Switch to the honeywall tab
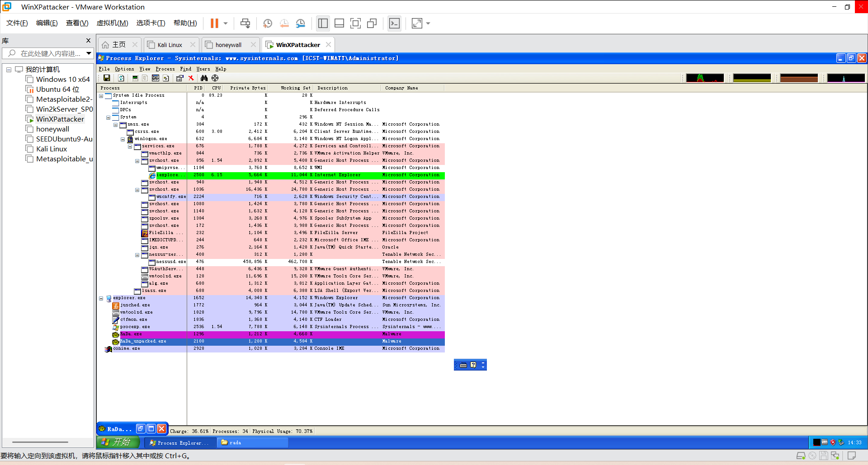 tap(228, 45)
